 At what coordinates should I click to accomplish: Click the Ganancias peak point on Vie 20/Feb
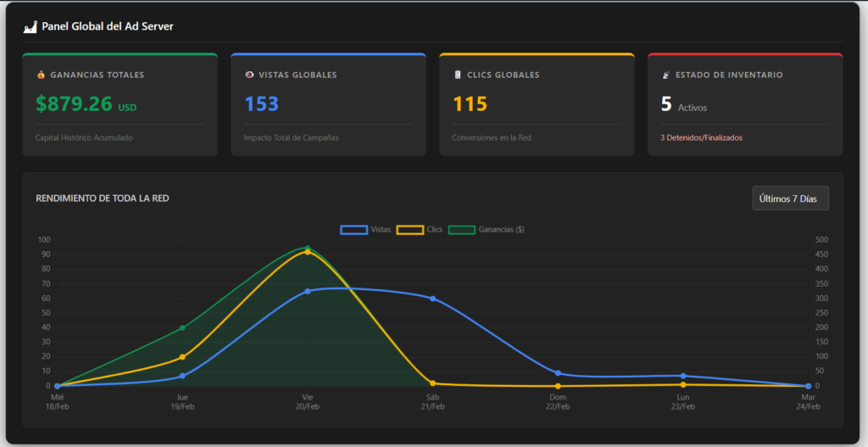click(x=308, y=249)
